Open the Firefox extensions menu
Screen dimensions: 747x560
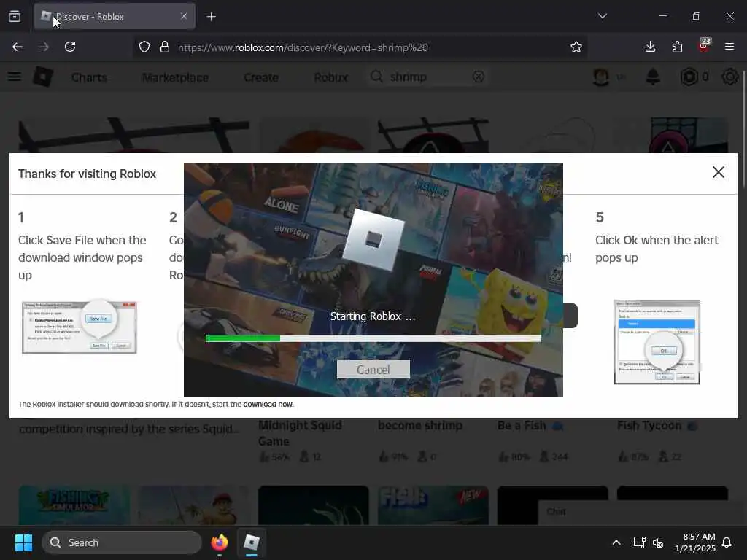(677, 47)
